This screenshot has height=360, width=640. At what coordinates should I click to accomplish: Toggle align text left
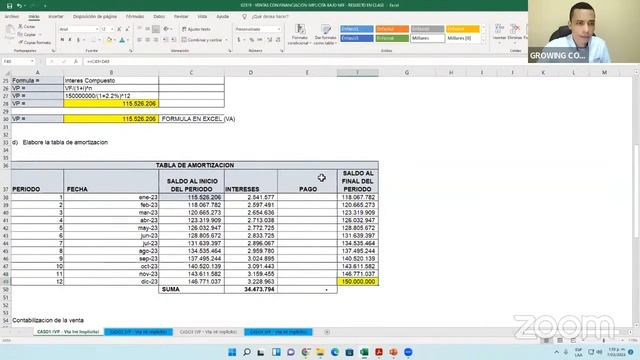[140, 40]
